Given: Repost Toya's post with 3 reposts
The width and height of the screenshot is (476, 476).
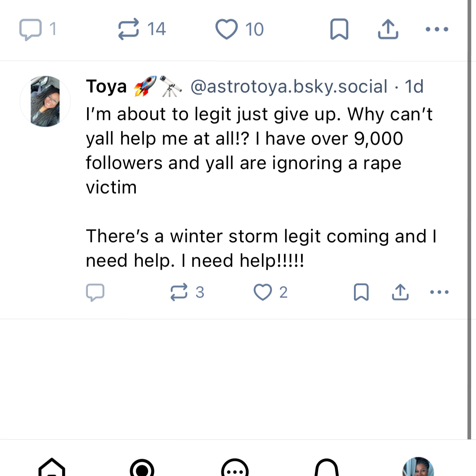Looking at the screenshot, I should click(x=179, y=292).
